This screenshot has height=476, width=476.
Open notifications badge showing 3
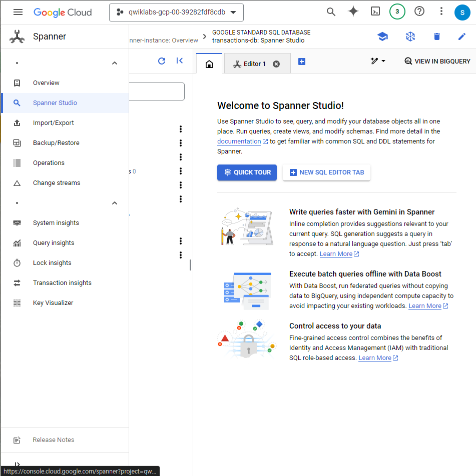(x=397, y=11)
